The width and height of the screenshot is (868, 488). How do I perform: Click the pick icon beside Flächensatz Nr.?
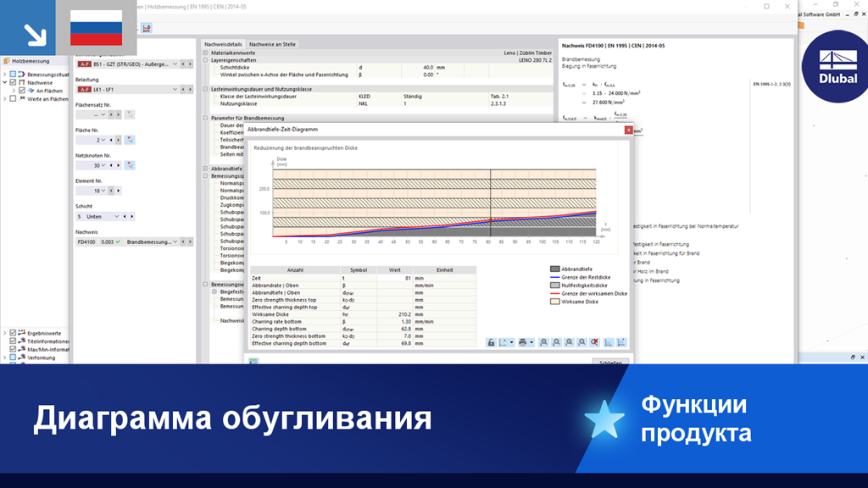[130, 114]
